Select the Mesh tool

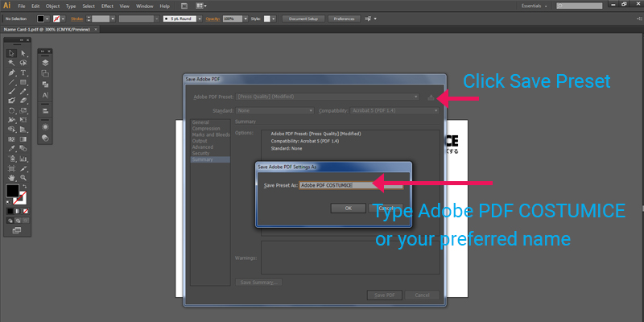pyautogui.click(x=11, y=139)
